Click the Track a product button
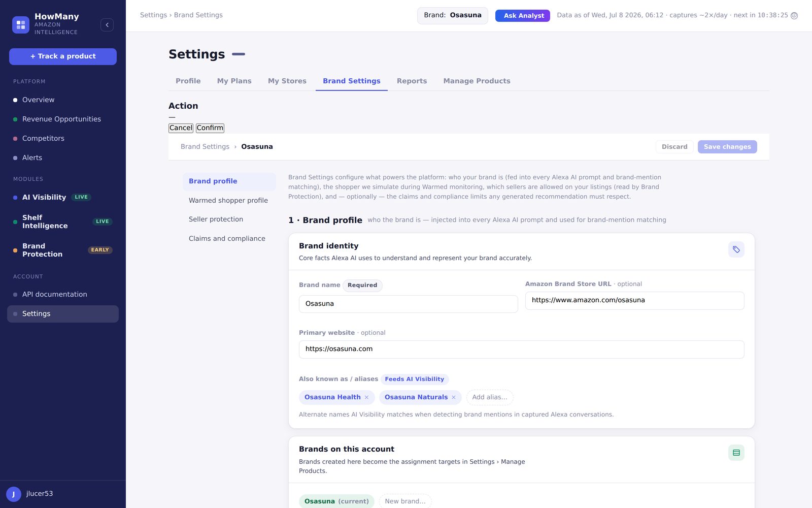812x508 pixels. [x=63, y=56]
